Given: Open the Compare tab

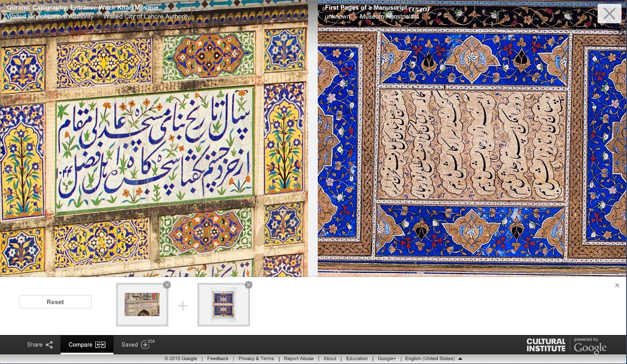Looking at the screenshot, I should [87, 344].
